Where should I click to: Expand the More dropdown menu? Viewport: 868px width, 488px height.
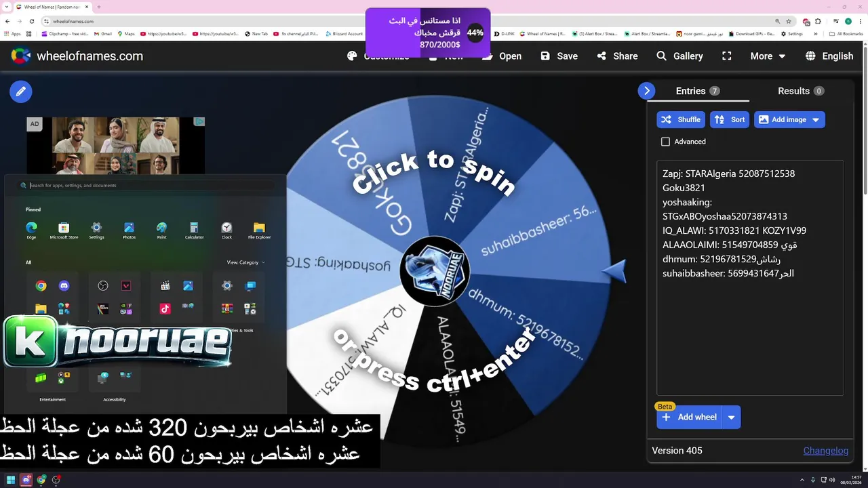coord(768,56)
